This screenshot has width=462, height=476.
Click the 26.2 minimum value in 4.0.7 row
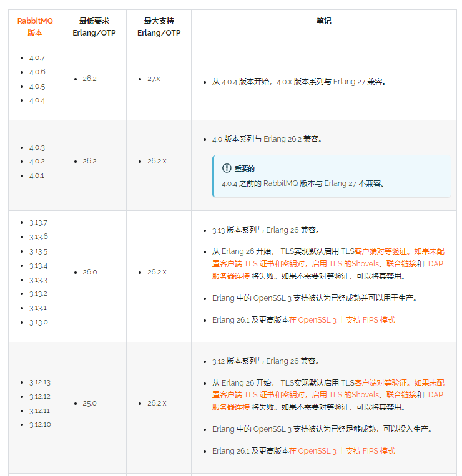tap(89, 79)
